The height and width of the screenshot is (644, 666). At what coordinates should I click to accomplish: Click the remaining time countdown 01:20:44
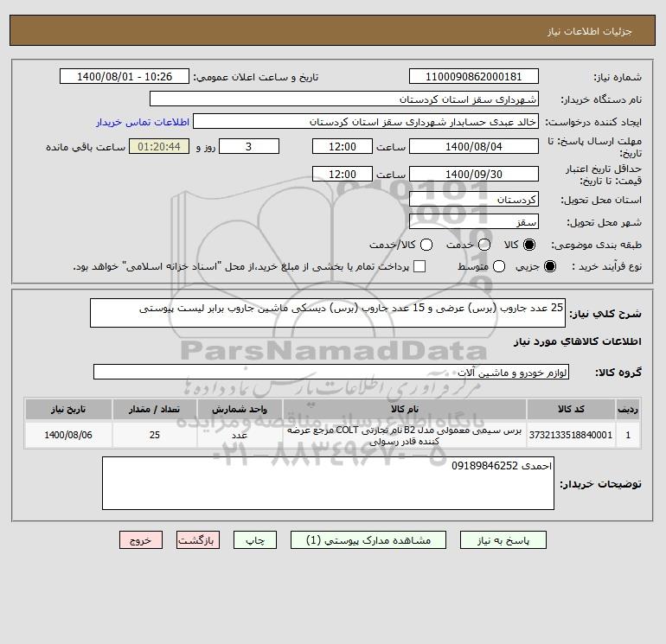point(159,146)
